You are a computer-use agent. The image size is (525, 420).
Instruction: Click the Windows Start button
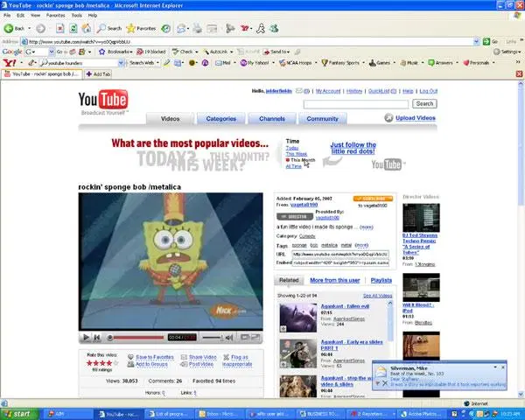click(x=19, y=413)
